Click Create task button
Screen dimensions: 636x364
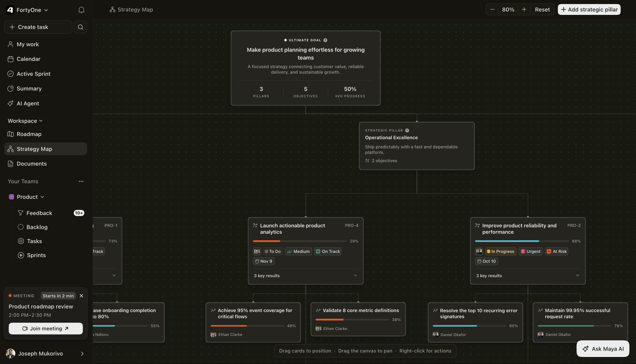pos(38,27)
